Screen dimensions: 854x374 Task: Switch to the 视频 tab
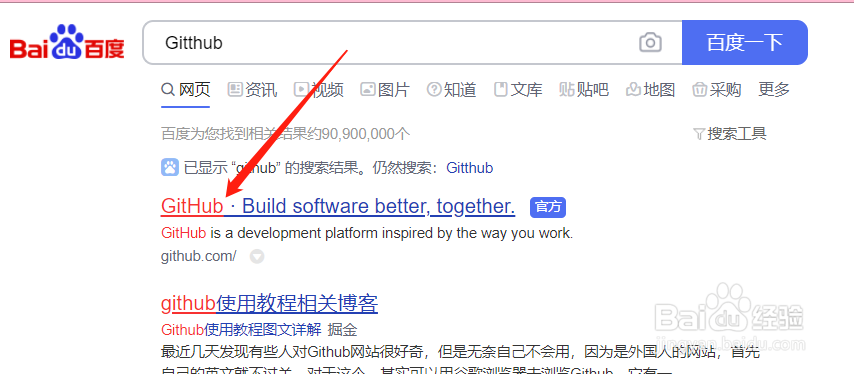click(319, 90)
